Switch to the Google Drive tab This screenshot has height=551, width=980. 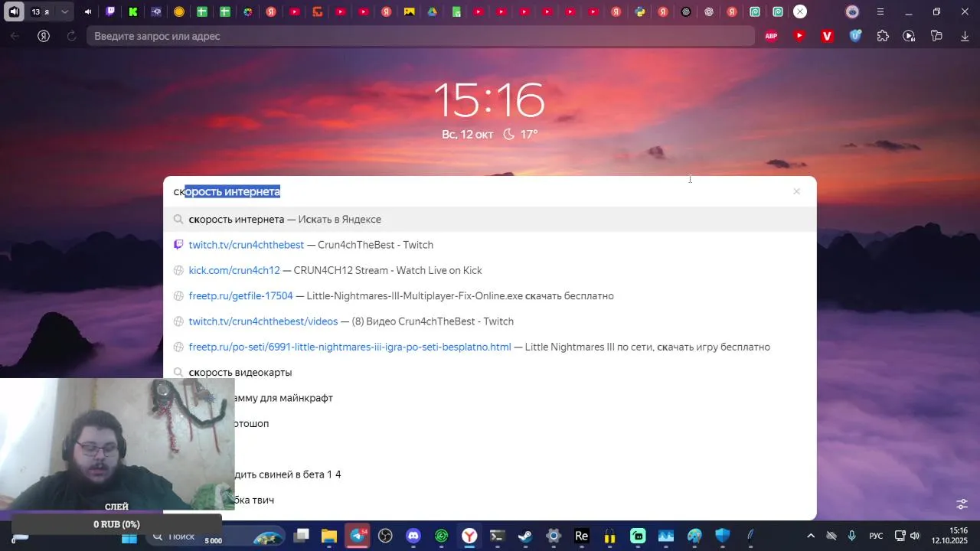coord(433,11)
